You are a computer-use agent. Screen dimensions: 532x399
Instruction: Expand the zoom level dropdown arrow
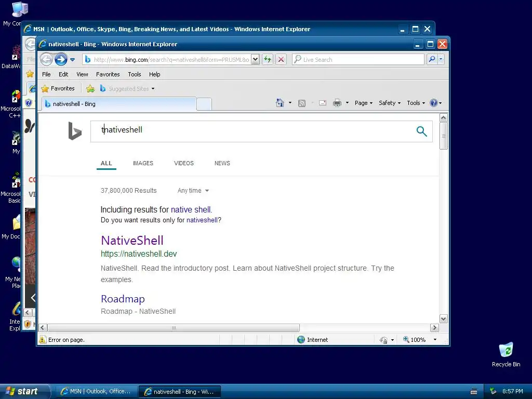coord(435,340)
